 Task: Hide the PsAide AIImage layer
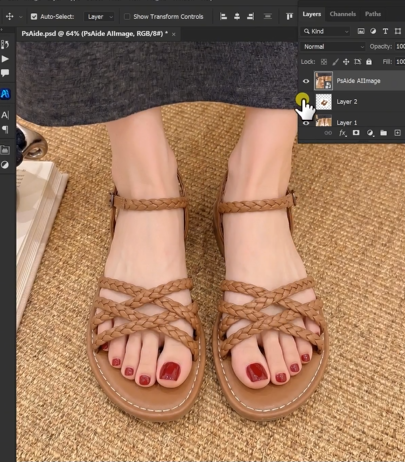[306, 81]
